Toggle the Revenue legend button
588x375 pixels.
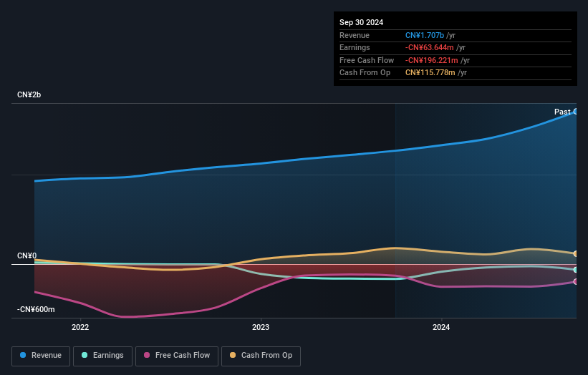(41, 356)
